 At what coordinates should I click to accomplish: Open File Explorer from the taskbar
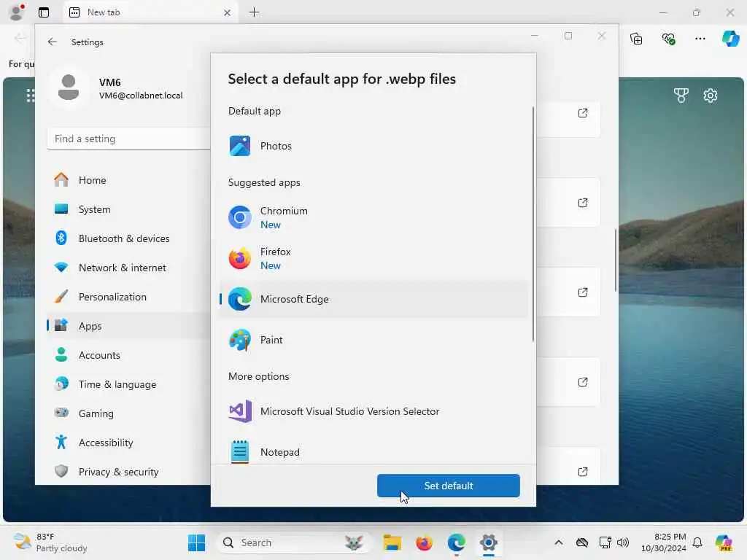point(392,542)
